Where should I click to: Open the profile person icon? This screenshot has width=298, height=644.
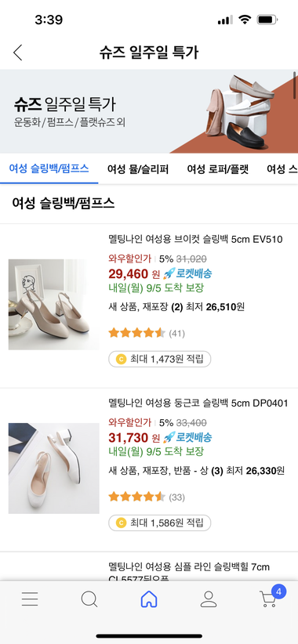[x=209, y=599]
